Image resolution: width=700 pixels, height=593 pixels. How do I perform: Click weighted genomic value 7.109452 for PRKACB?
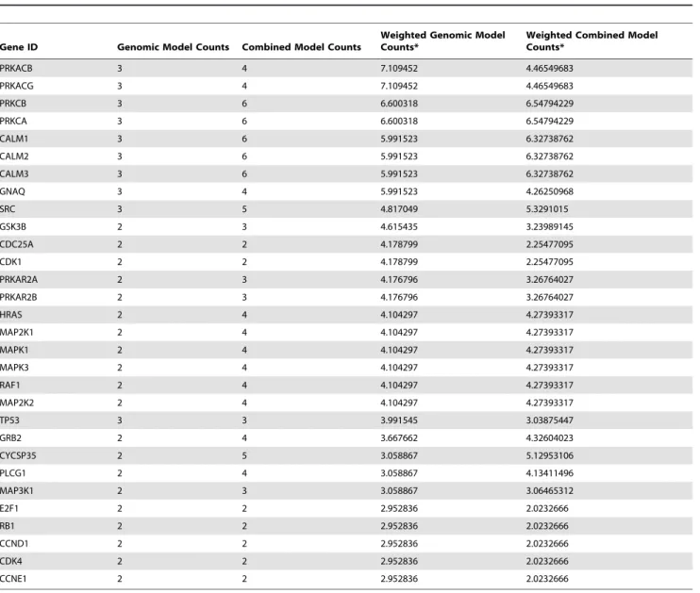click(x=399, y=68)
